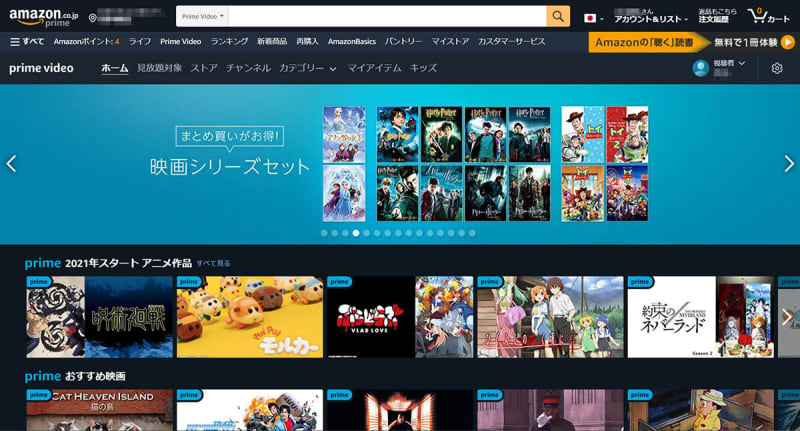Click the viewer profile avatar icon
The image size is (800, 431).
click(701, 68)
